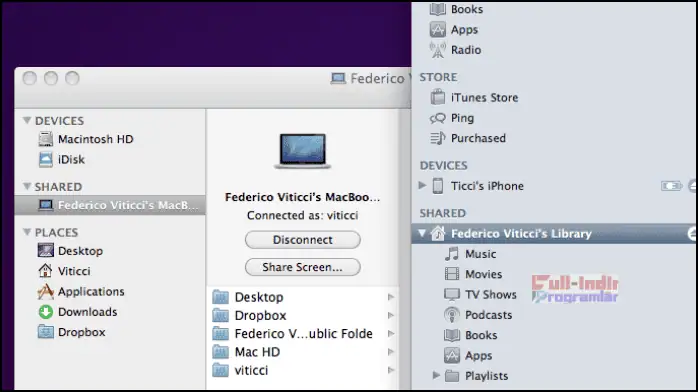Viewport: 698px width, 392px height.
Task: Select Macintosh HD in Finder sidebar
Action: point(96,139)
